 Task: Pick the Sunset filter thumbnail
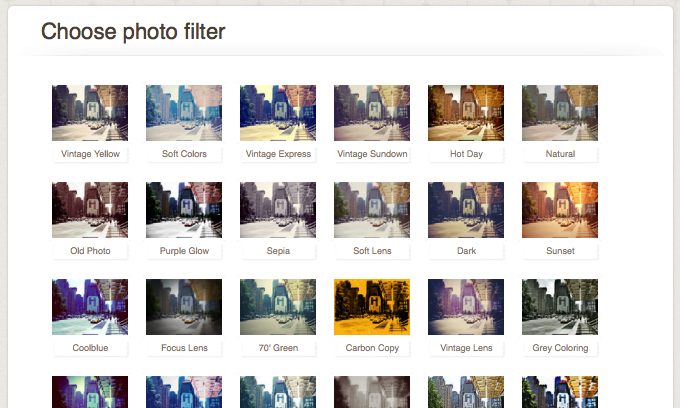[x=560, y=210]
